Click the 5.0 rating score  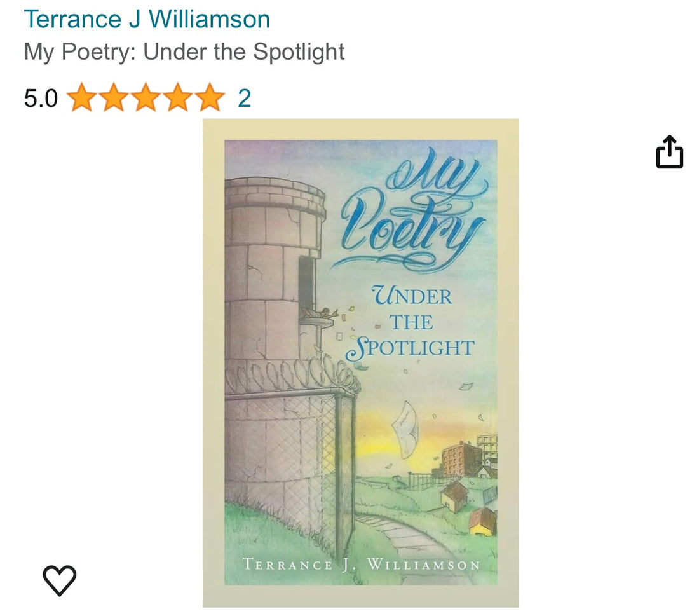41,99
